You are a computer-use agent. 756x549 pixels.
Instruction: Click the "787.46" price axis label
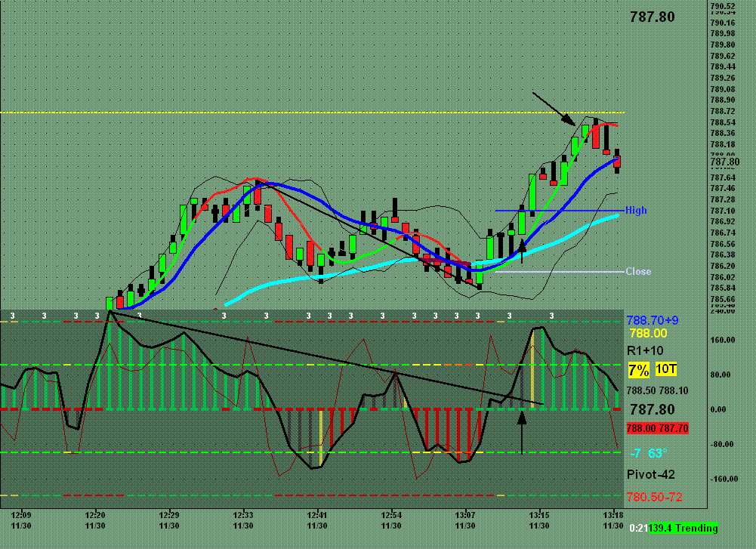tap(723, 188)
